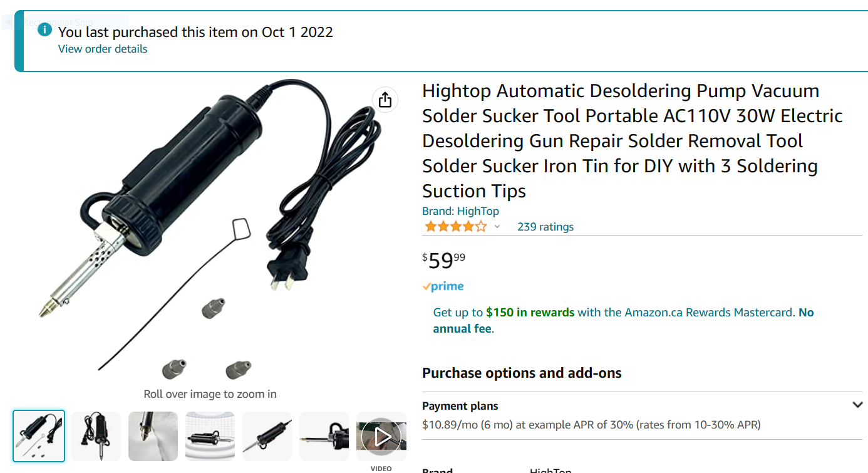Click the Payment plans heading
Screen dimensions: 868x473
(460, 406)
